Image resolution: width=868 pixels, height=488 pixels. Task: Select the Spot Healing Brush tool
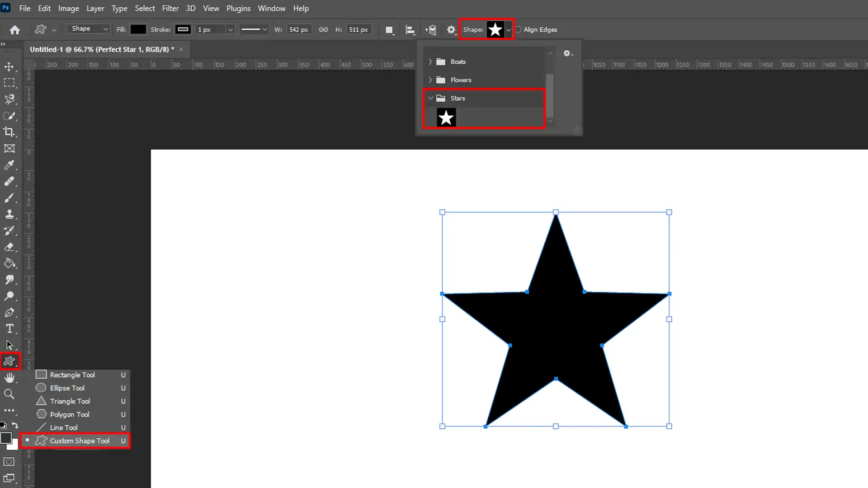[x=9, y=181]
